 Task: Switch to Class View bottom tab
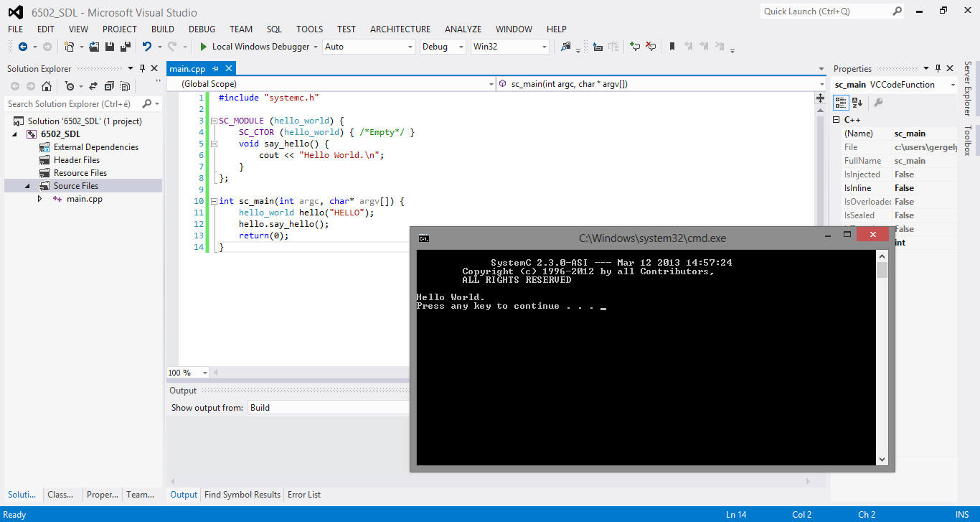pos(60,495)
